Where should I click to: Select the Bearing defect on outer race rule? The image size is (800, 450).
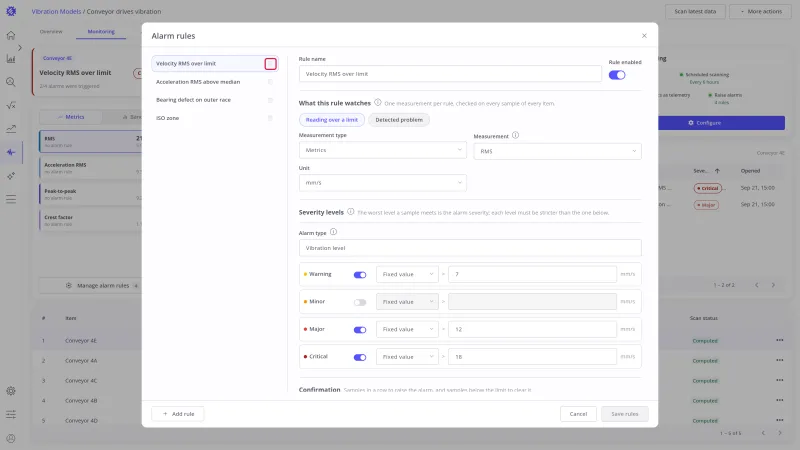click(x=215, y=100)
